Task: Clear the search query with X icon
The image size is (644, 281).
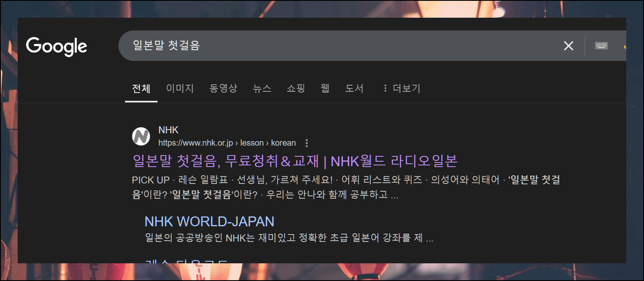Action: click(568, 46)
